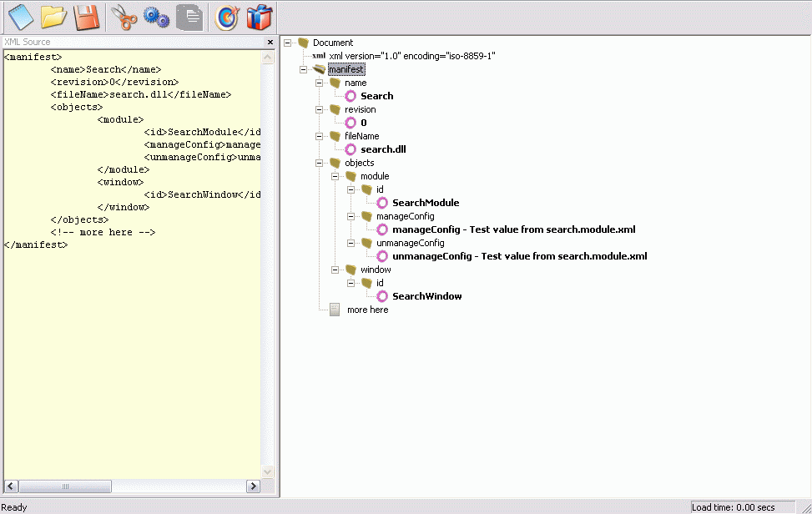812x514 pixels.
Task: Close the XML Source panel
Action: tap(270, 41)
